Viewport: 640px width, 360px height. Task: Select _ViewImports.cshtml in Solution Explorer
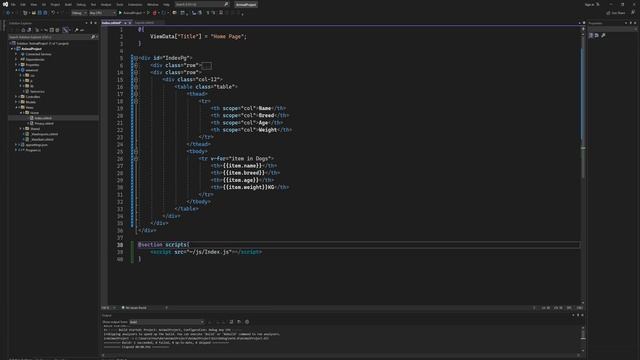coord(44,134)
